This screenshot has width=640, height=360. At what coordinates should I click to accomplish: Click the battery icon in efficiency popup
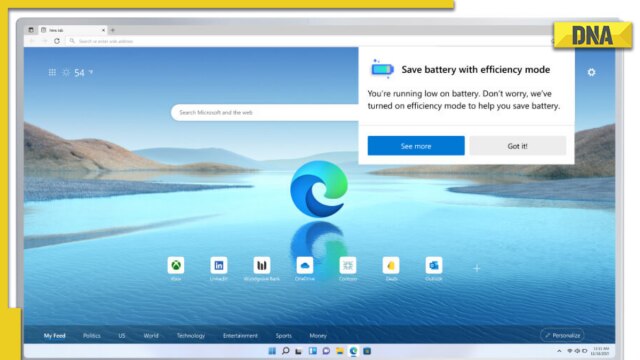(x=382, y=69)
